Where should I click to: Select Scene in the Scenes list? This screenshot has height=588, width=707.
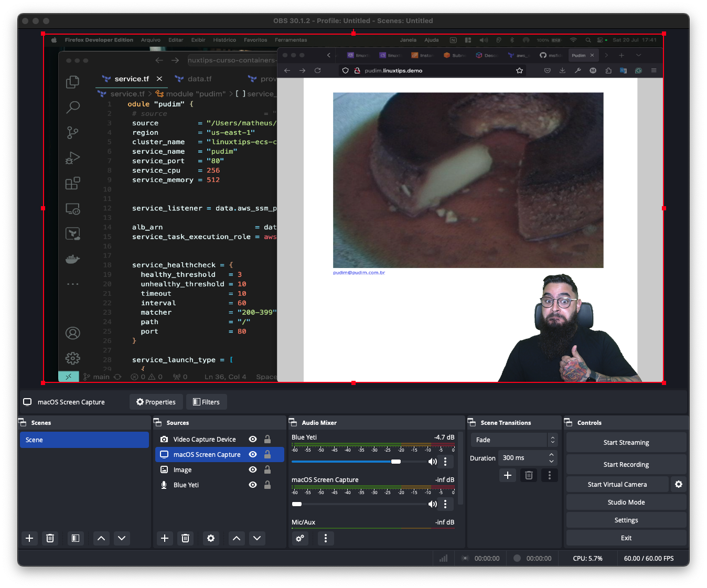click(x=84, y=440)
